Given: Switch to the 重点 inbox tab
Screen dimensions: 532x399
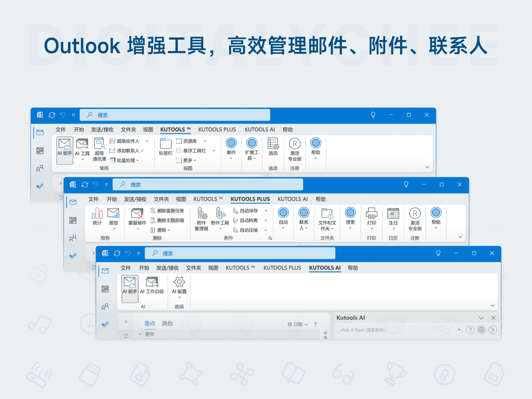Looking at the screenshot, I should pyautogui.click(x=149, y=324).
